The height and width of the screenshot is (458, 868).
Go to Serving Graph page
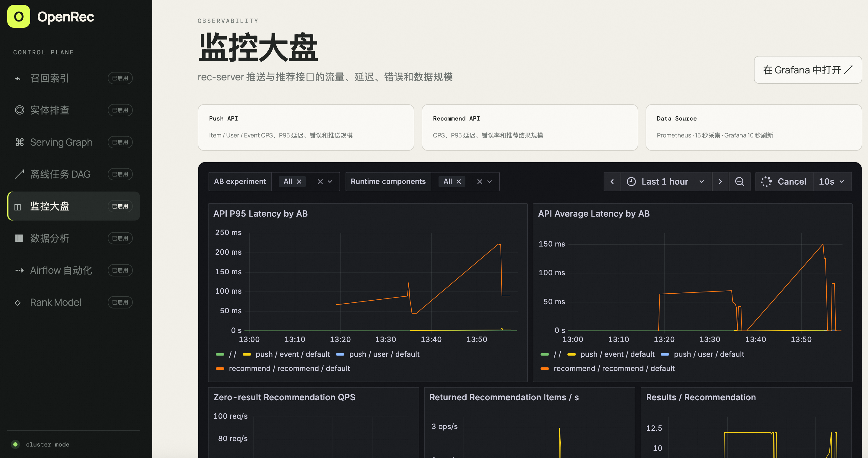(73, 142)
